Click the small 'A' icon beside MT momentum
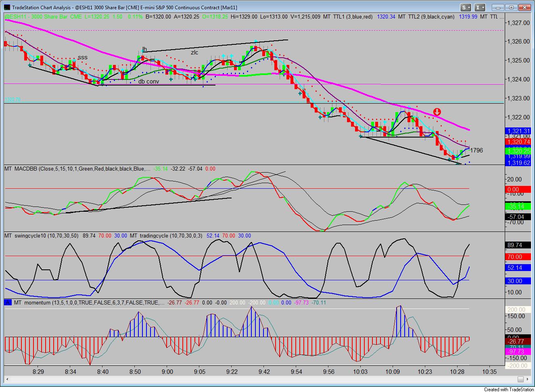Screen dimensions: 535x392 7,302
